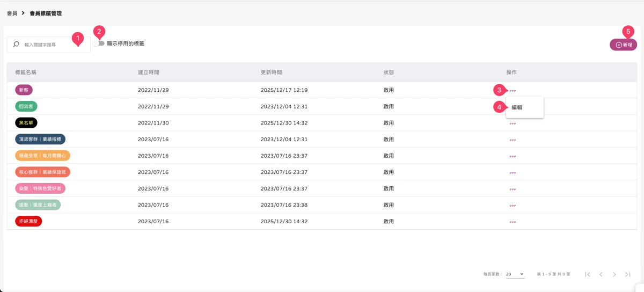Open three-dot actions for 核心客群|業績保證班 row
Screen dimensions: 644x292
click(513, 172)
